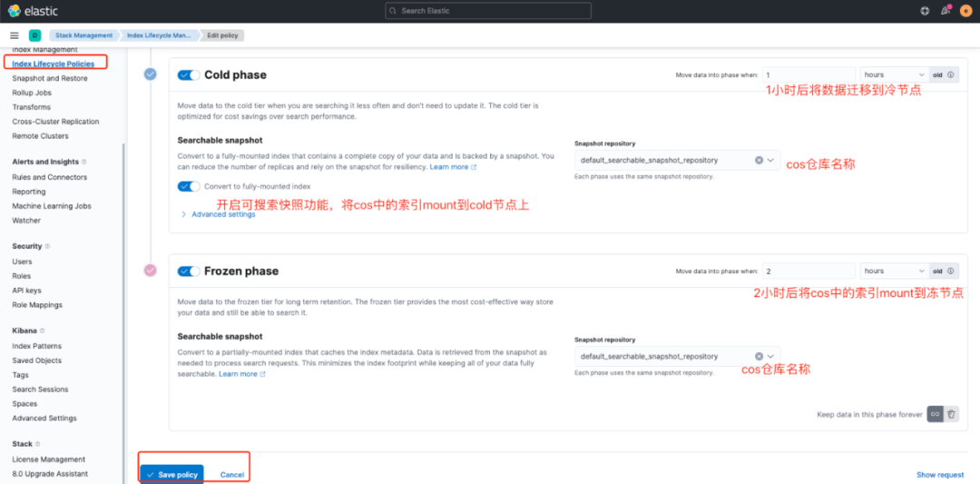Turn off the Frozen phase toggle
This screenshot has height=484, width=980.
(189, 271)
